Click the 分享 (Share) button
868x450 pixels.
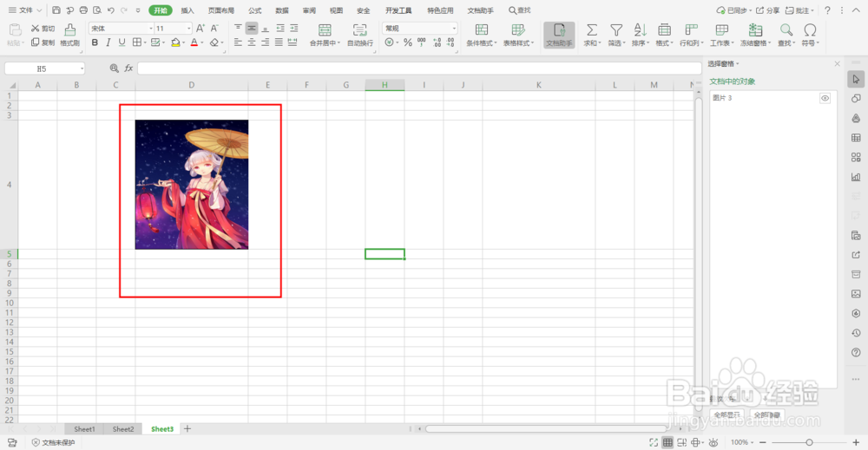(x=768, y=10)
